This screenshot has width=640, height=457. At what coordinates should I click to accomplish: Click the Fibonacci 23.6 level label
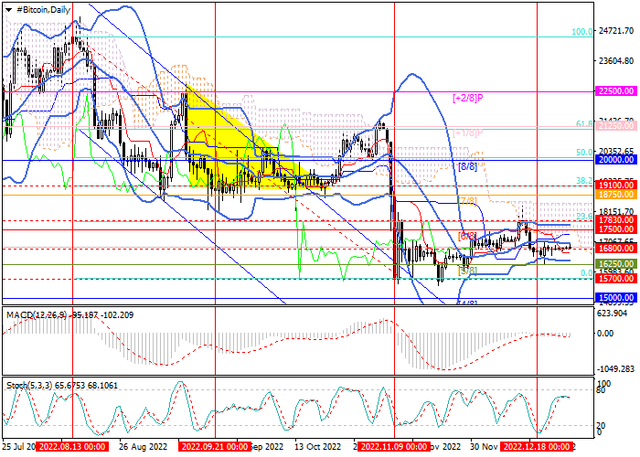coord(584,216)
